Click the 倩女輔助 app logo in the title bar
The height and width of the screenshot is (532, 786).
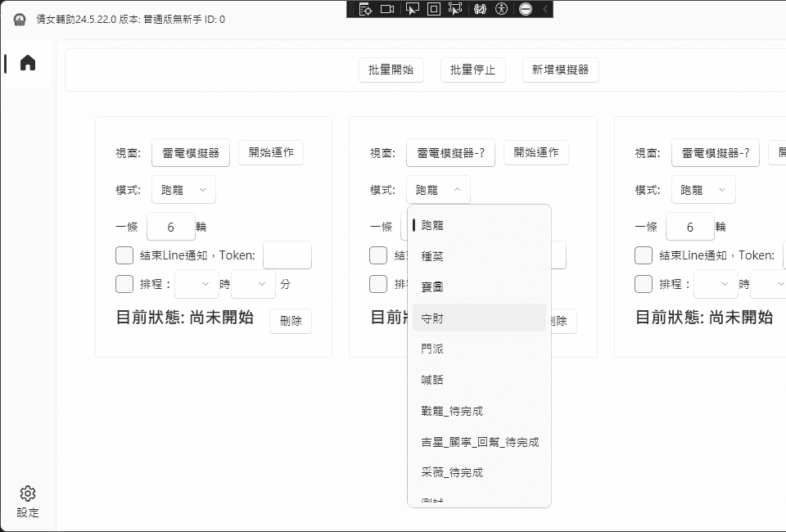point(18,18)
